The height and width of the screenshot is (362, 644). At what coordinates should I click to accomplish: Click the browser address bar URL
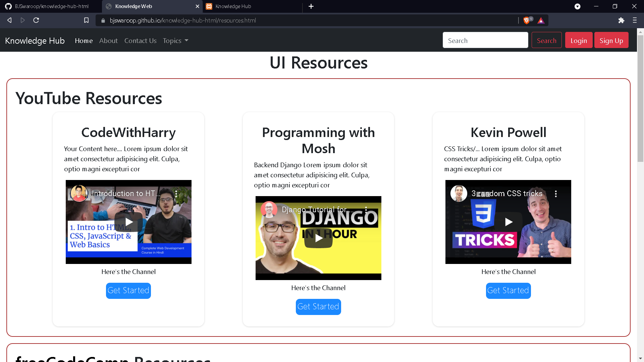(183, 20)
